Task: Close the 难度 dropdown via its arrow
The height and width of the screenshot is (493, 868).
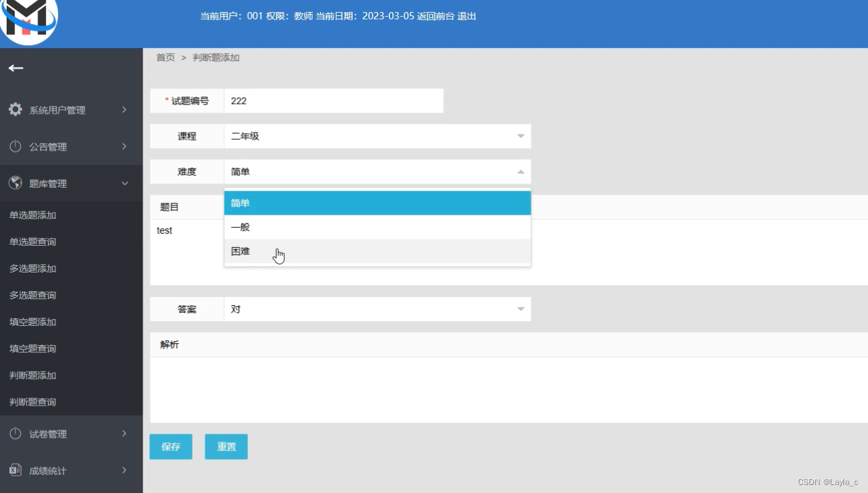Action: point(521,172)
